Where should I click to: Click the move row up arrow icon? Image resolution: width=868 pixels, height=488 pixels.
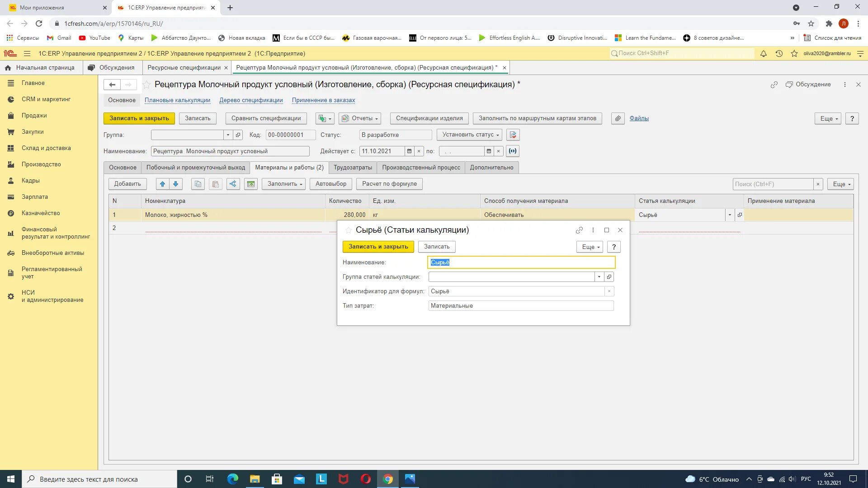pyautogui.click(x=163, y=184)
